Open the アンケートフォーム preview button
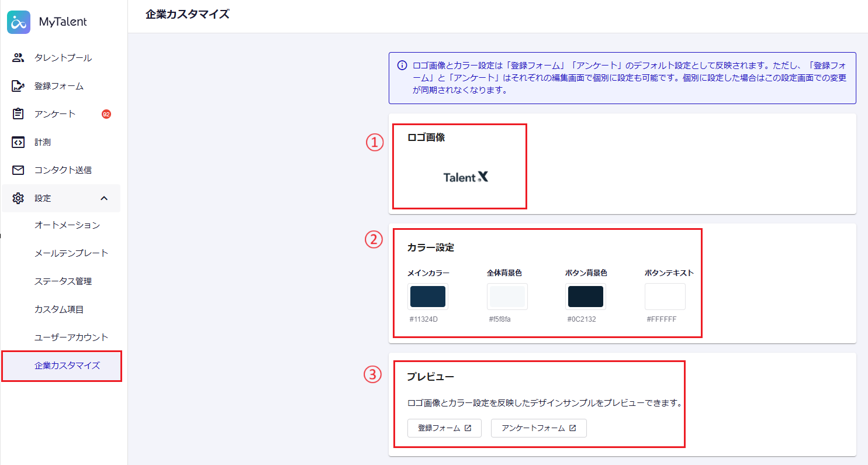Viewport: 868px width, 465px height. click(538, 428)
